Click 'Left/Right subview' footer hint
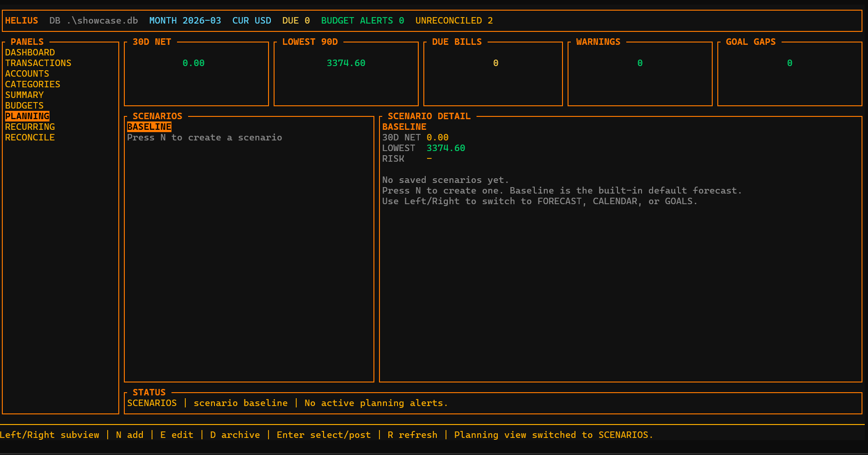 (x=49, y=435)
